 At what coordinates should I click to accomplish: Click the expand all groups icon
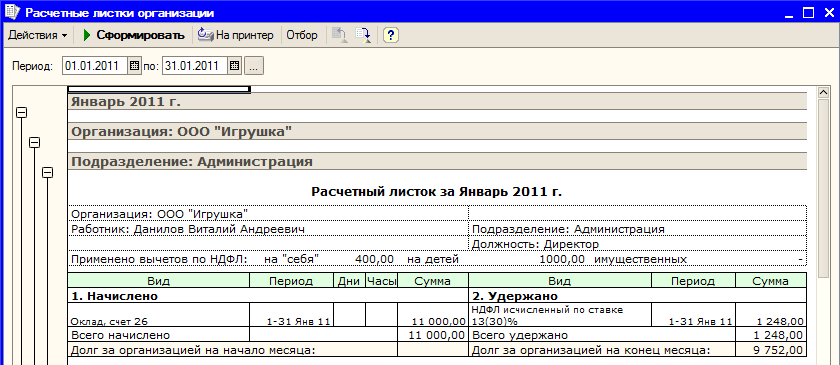coord(364,35)
